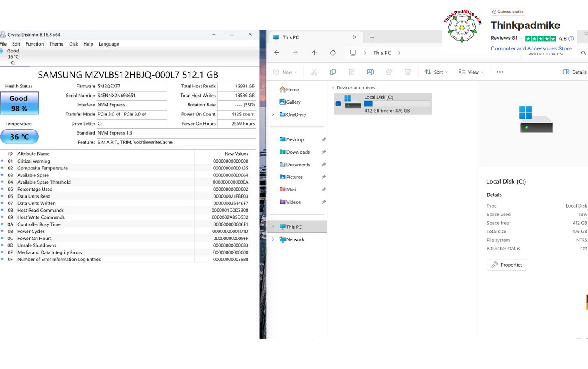Viewport: 588px width, 369px height.
Task: Open the Reviews 81 link
Action: 504,38
